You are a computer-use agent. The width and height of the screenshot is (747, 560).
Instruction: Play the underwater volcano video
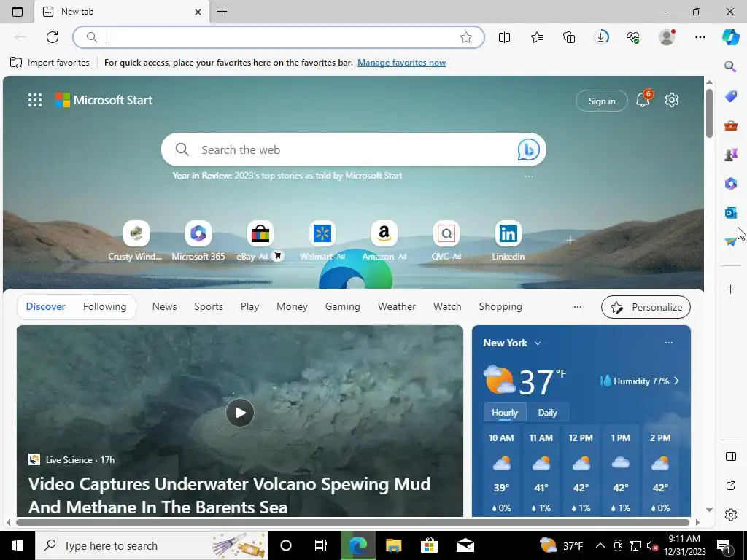[x=239, y=413]
